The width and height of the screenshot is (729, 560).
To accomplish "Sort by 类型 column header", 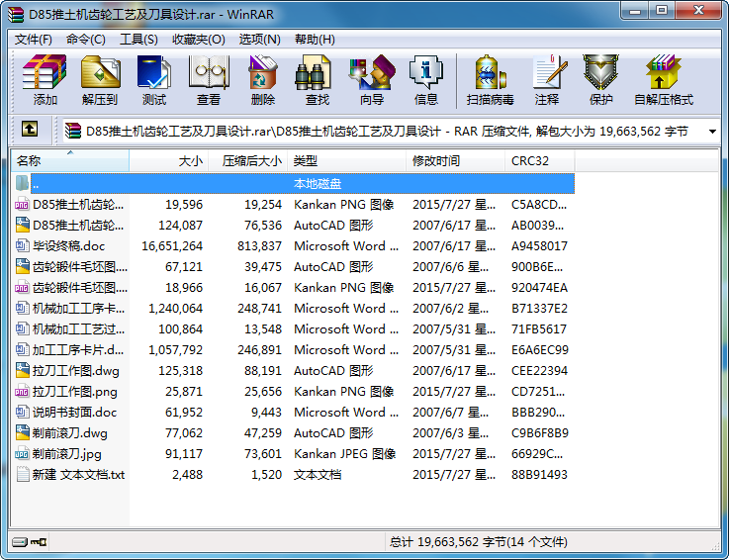I will coord(347,161).
